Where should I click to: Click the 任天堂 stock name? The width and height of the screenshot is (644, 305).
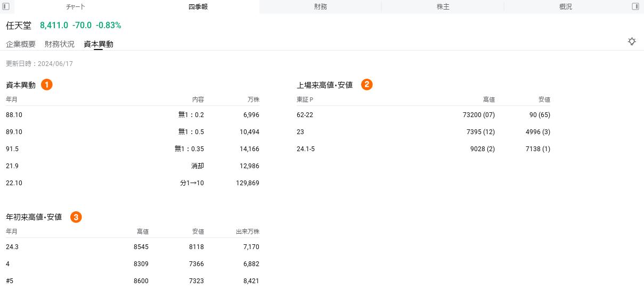[19, 26]
